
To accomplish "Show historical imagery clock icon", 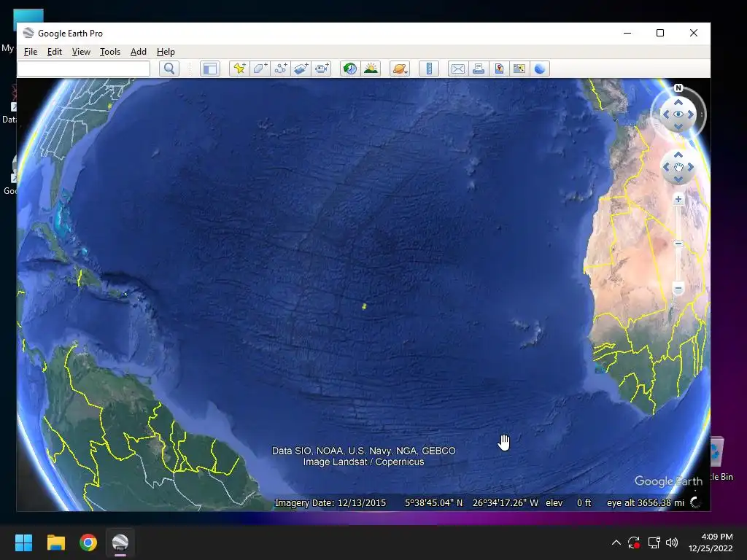I will coord(350,69).
